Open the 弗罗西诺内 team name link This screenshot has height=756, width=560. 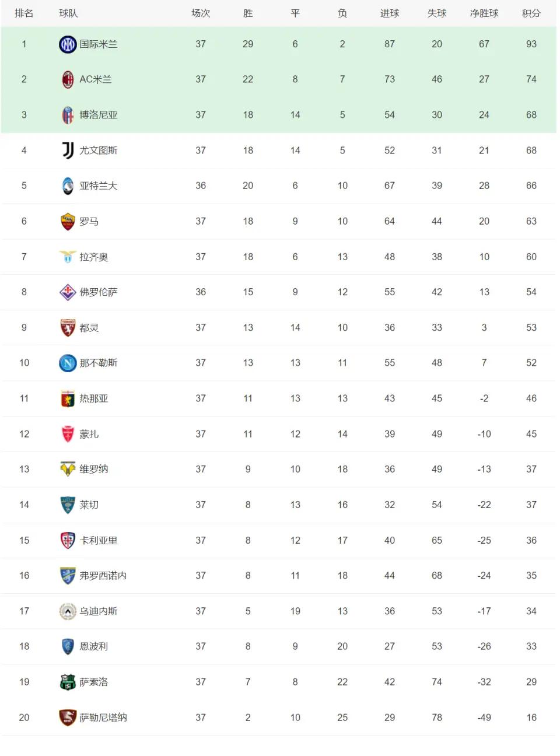pyautogui.click(x=103, y=576)
